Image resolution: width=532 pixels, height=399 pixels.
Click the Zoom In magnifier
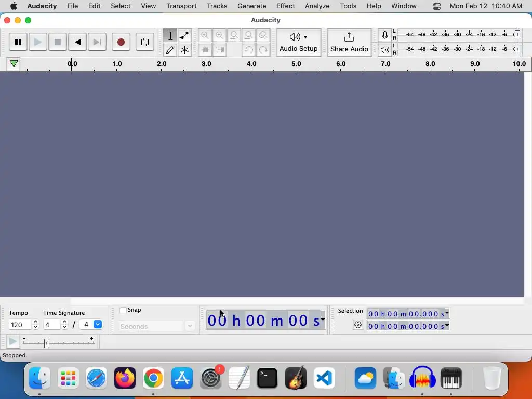[x=205, y=35]
